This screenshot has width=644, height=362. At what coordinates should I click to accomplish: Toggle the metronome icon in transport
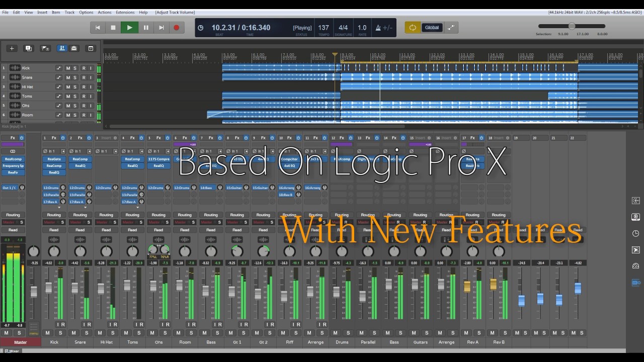point(378,28)
